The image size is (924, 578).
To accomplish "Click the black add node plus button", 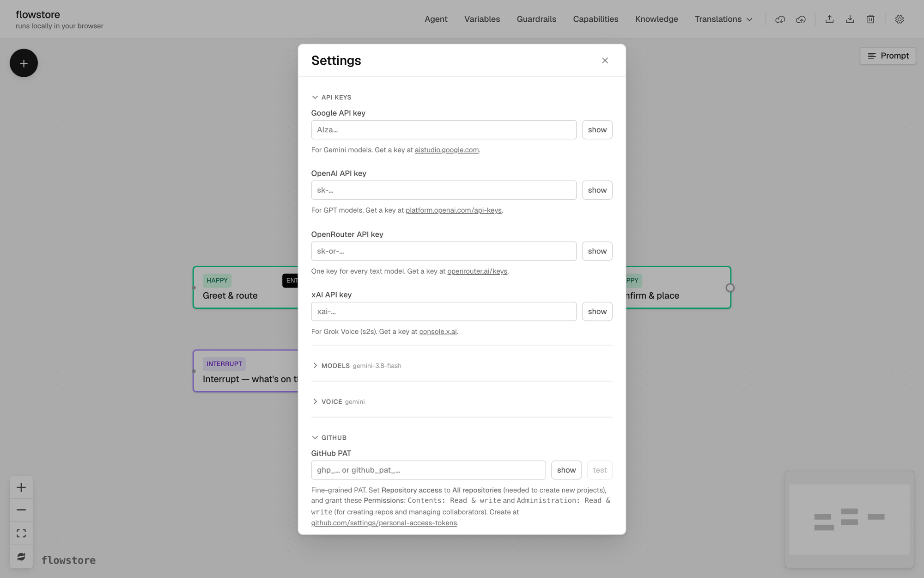I will [24, 63].
